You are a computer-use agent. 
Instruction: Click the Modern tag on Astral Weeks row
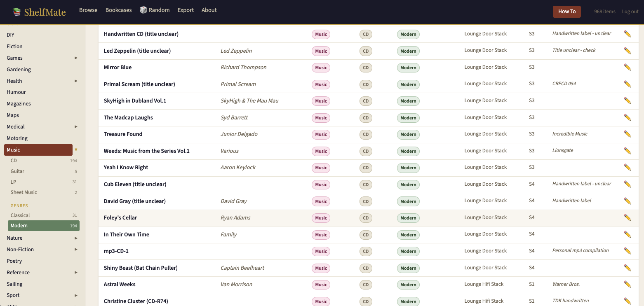pos(408,285)
